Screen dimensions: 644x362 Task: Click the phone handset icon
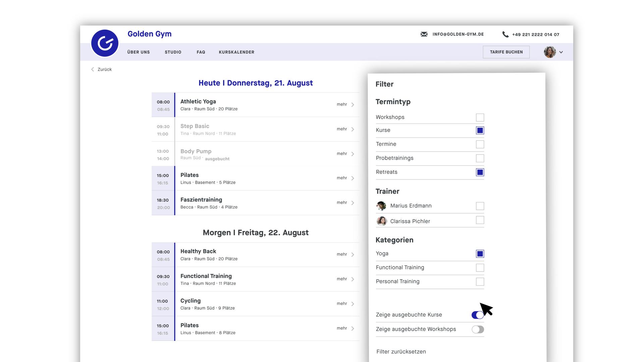(x=505, y=34)
